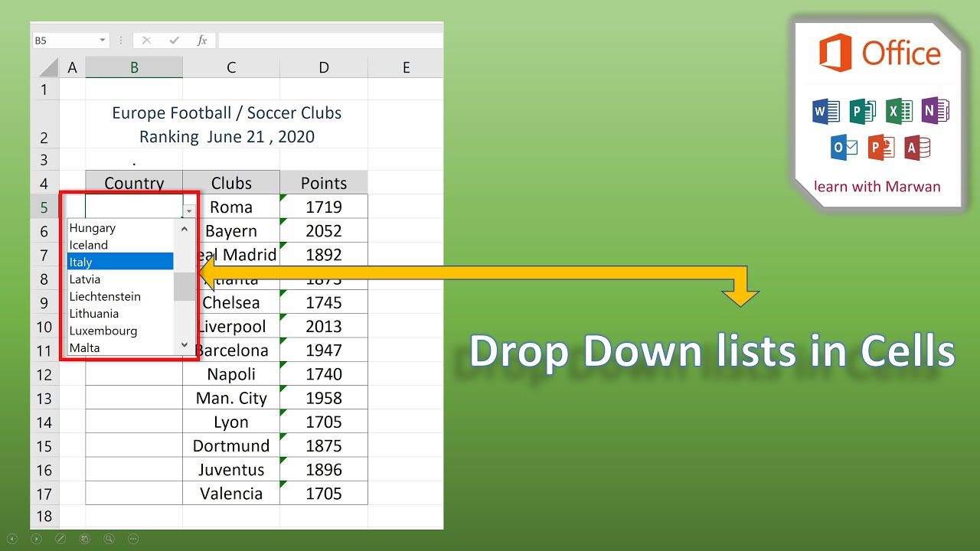
Task: Select the Juventus cell
Action: pos(231,469)
